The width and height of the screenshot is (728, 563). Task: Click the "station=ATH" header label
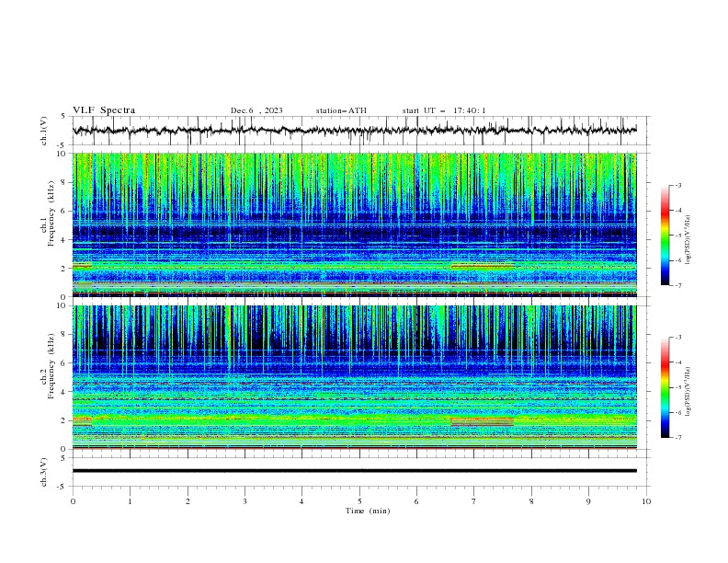pyautogui.click(x=341, y=110)
